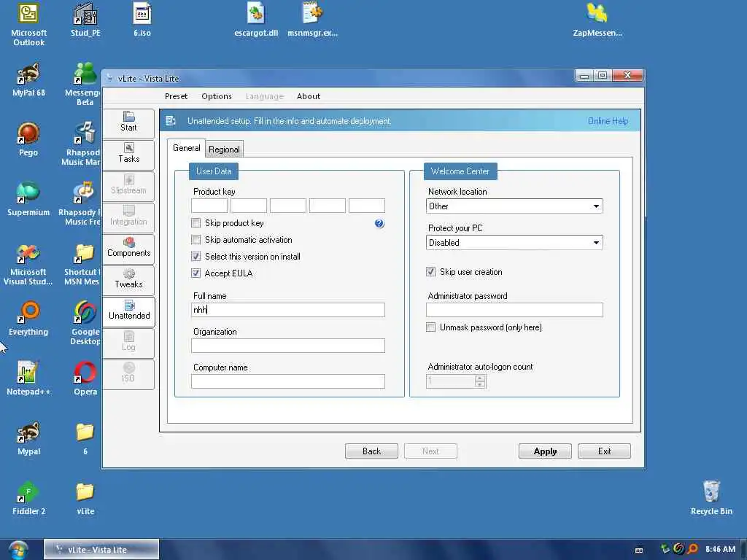Select the Recycle Bin icon

coord(711,499)
